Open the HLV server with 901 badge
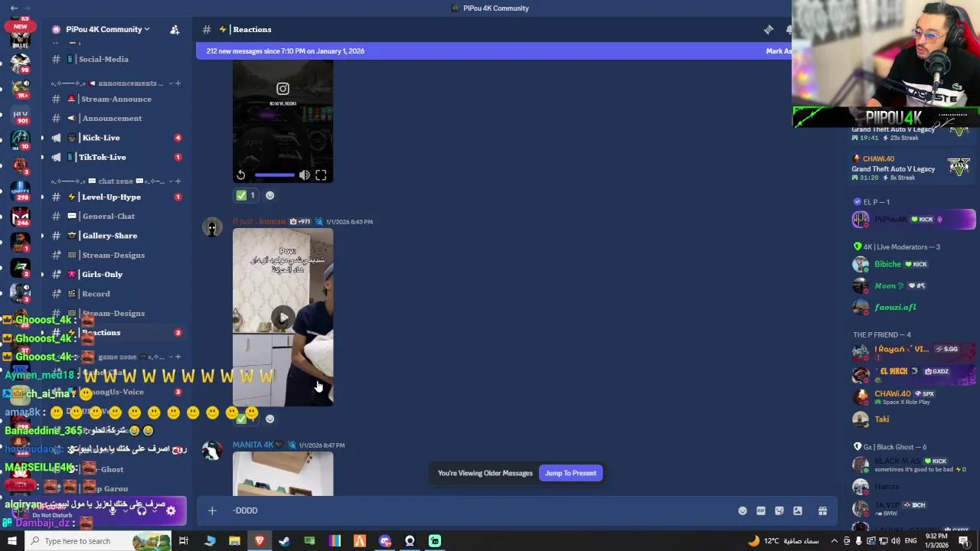The width and height of the screenshot is (980, 551). click(21, 116)
